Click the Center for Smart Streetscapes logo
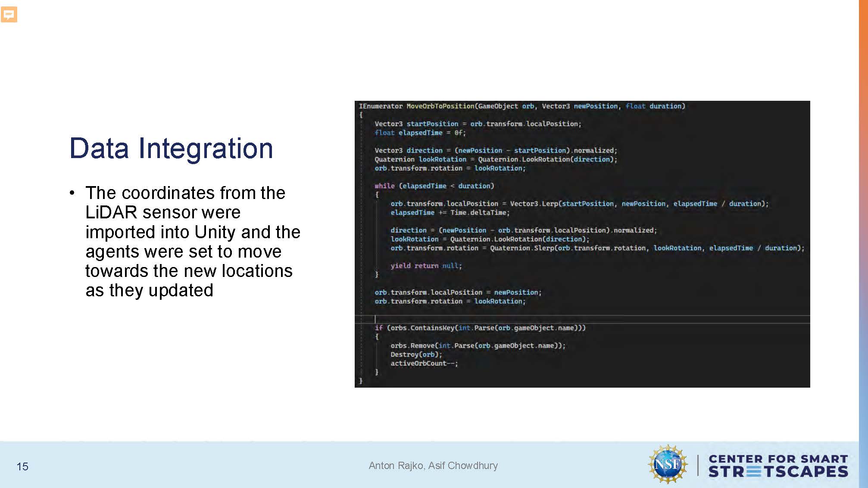868x488 pixels. (778, 466)
